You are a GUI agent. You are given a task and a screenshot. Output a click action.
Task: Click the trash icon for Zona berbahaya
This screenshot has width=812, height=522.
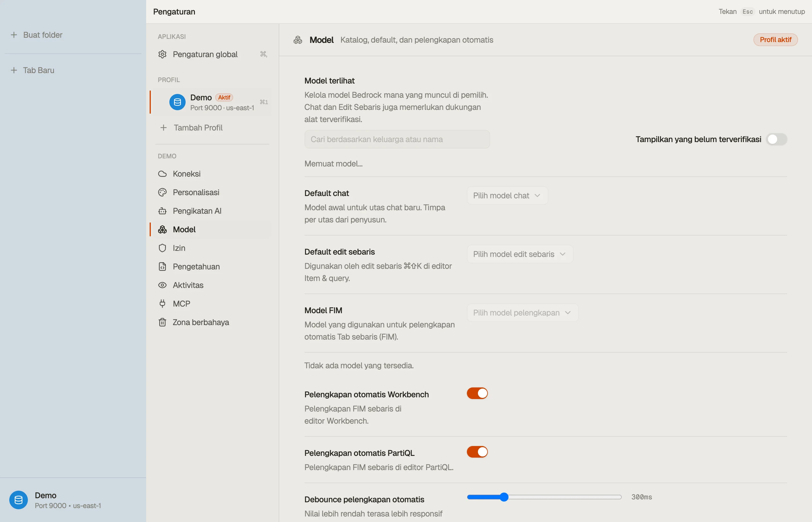click(162, 322)
